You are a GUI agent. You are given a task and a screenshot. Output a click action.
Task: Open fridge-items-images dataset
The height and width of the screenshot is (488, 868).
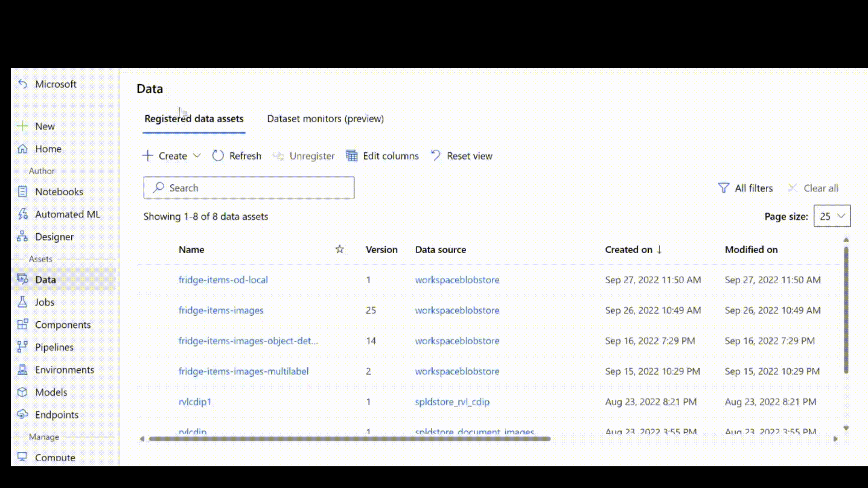221,310
